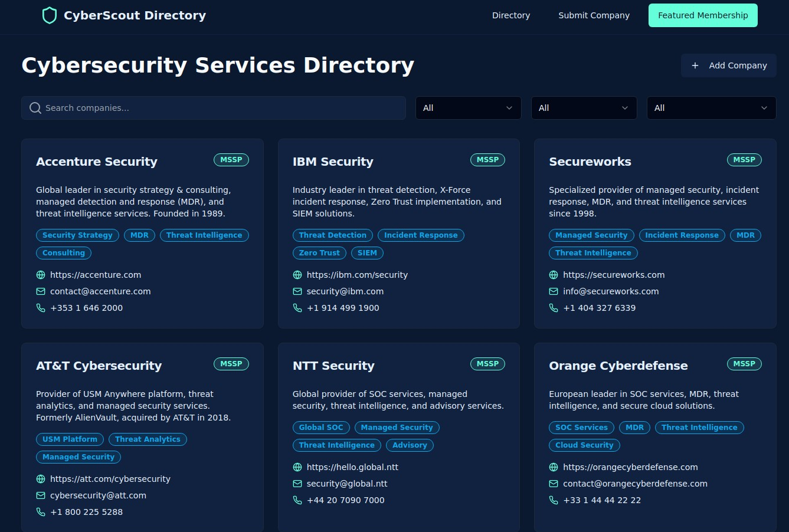Click the MSSP badge on Accenture Security
This screenshot has height=532, width=789.
[231, 160]
